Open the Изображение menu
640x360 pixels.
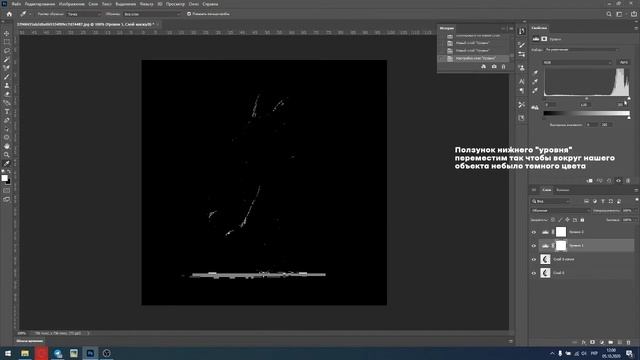71,4
